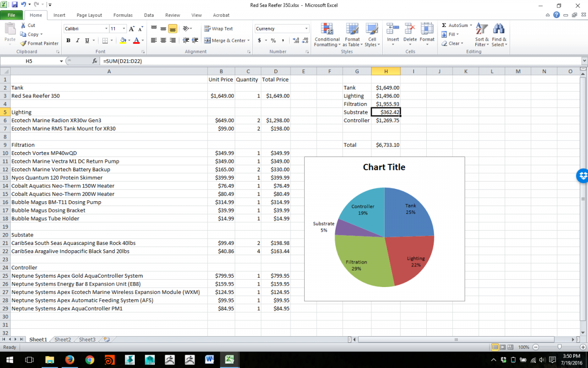Toggle Align Text Right
This screenshot has width=588, height=368.
(172, 41)
